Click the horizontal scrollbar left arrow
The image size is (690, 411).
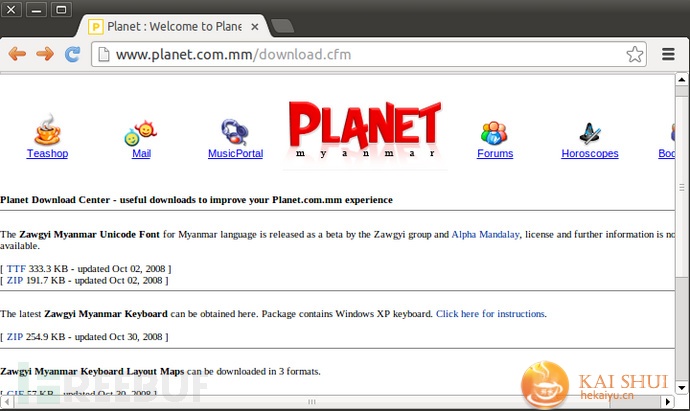(x=7, y=401)
